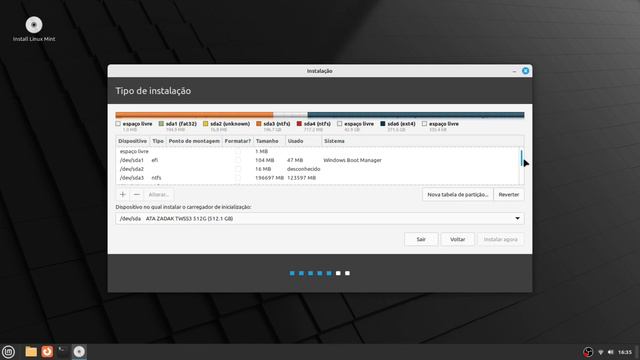Toggle the Formatar checkbox for the espaço livre row
The height and width of the screenshot is (360, 640).
238,151
